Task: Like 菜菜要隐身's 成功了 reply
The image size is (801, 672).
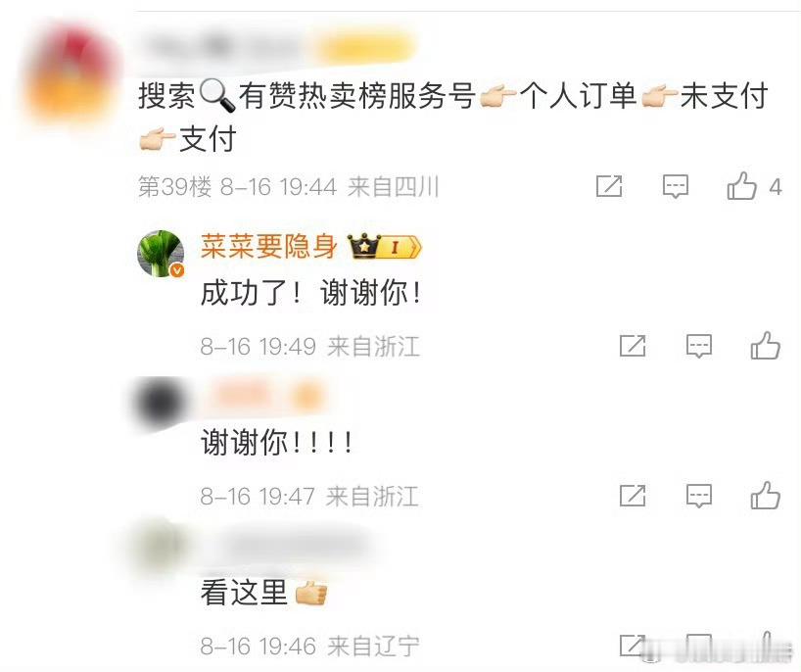Action: click(765, 346)
